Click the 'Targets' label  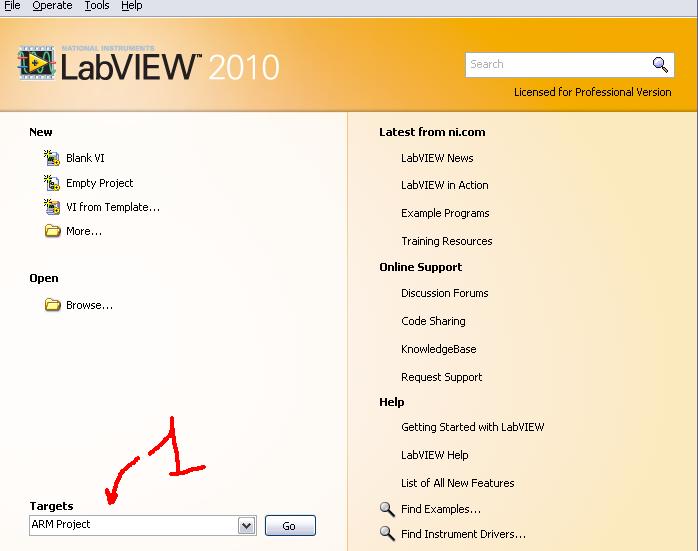(x=51, y=506)
